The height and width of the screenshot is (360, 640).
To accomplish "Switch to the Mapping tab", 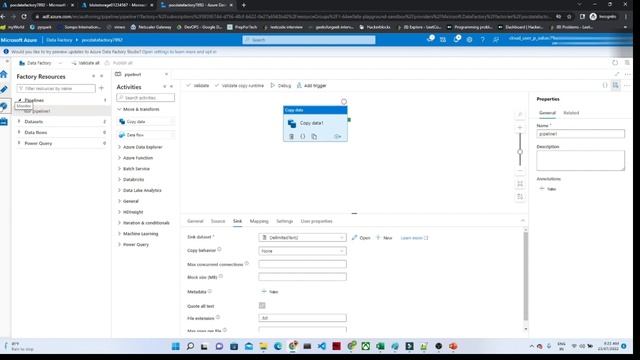I will click(x=259, y=221).
